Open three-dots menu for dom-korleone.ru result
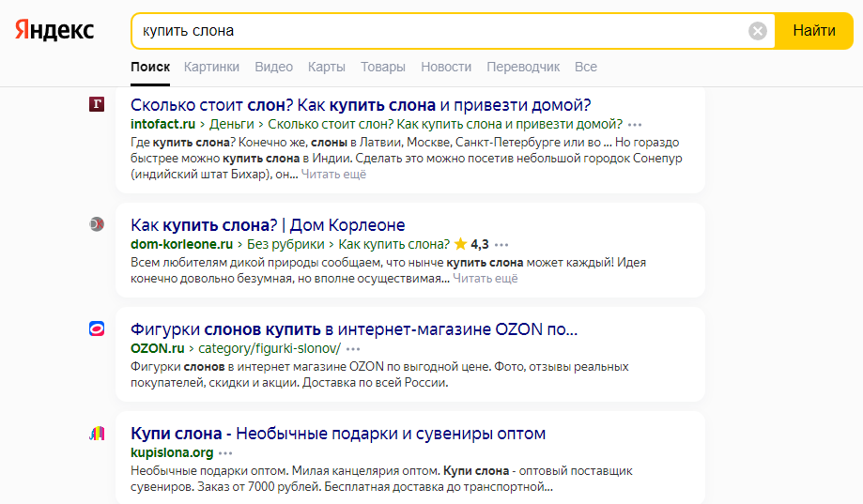This screenshot has width=863, height=504. coord(501,245)
